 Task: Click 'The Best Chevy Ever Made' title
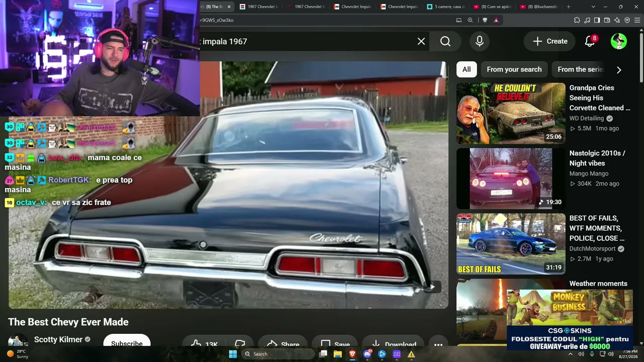click(x=68, y=322)
